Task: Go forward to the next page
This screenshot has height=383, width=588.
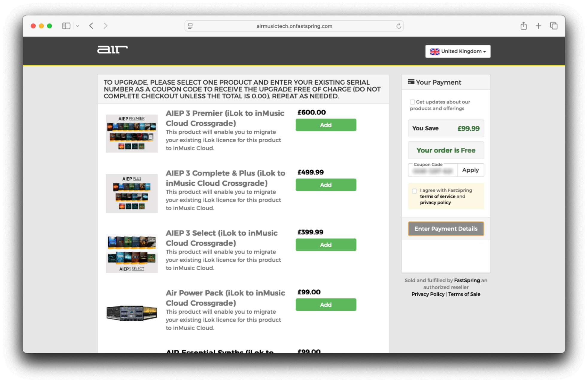Action: click(105, 26)
